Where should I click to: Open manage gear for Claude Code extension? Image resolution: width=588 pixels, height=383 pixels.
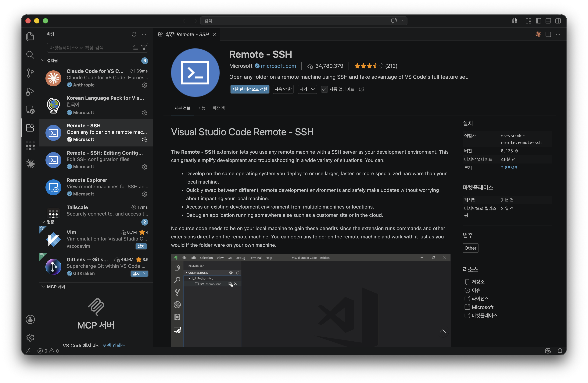(x=145, y=85)
